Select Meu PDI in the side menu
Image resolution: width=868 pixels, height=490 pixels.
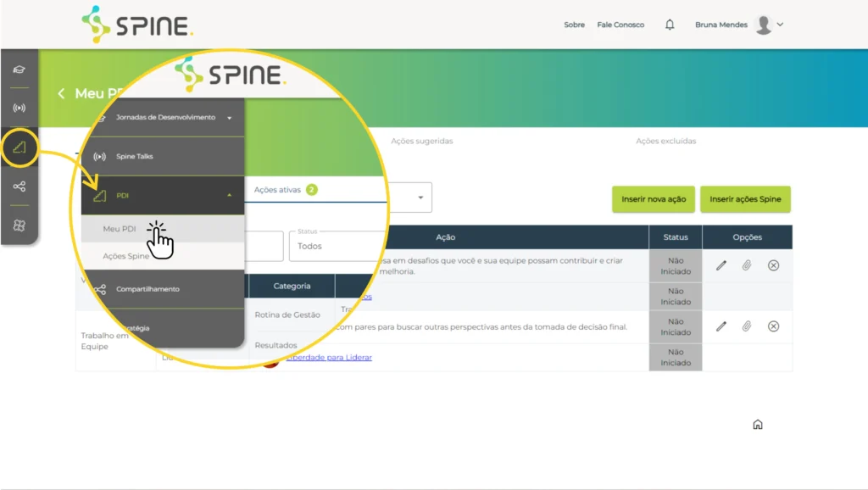[x=120, y=229]
